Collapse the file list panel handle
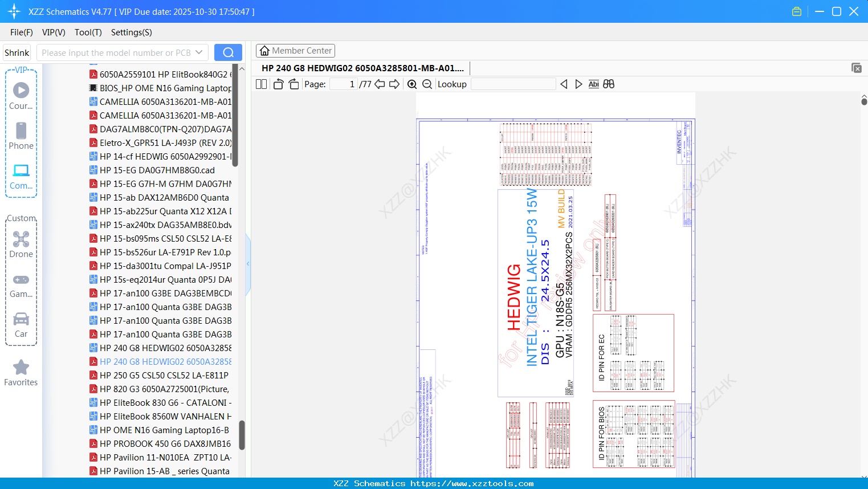Viewport: 868px width, 489px height. tap(248, 264)
